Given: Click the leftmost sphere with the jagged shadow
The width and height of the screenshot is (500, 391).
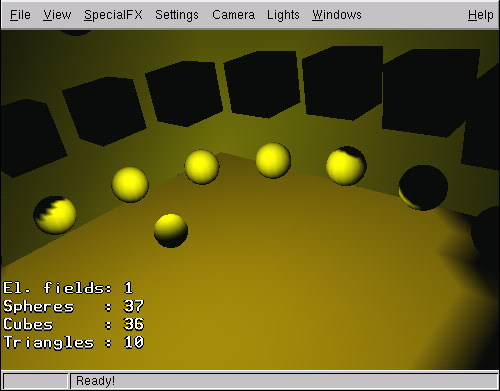Looking at the screenshot, I should pos(55,215).
